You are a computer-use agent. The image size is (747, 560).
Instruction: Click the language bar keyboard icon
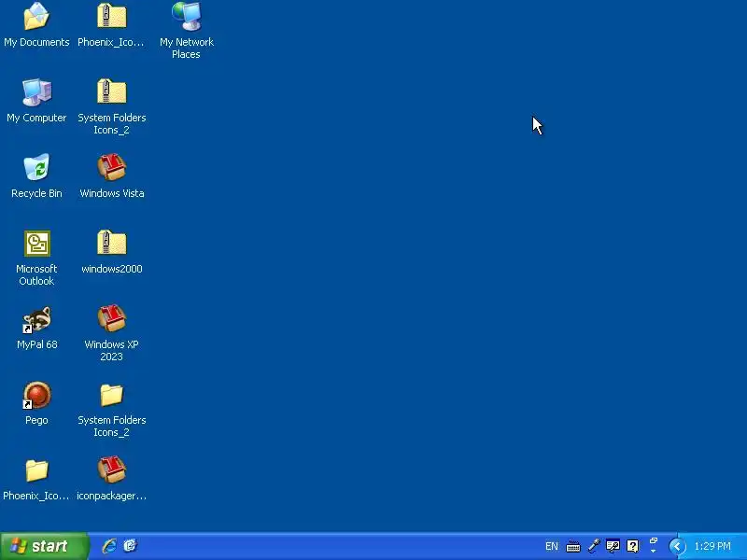click(x=573, y=547)
